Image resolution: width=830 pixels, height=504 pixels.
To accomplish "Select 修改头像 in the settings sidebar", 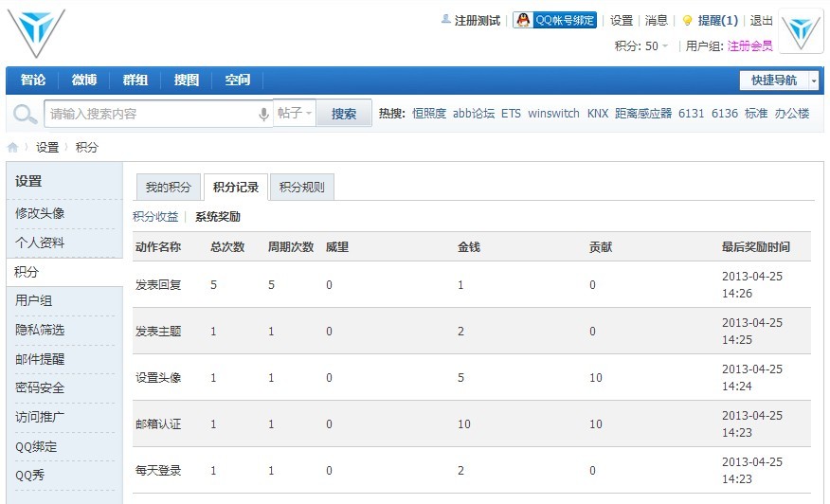I will tap(40, 213).
